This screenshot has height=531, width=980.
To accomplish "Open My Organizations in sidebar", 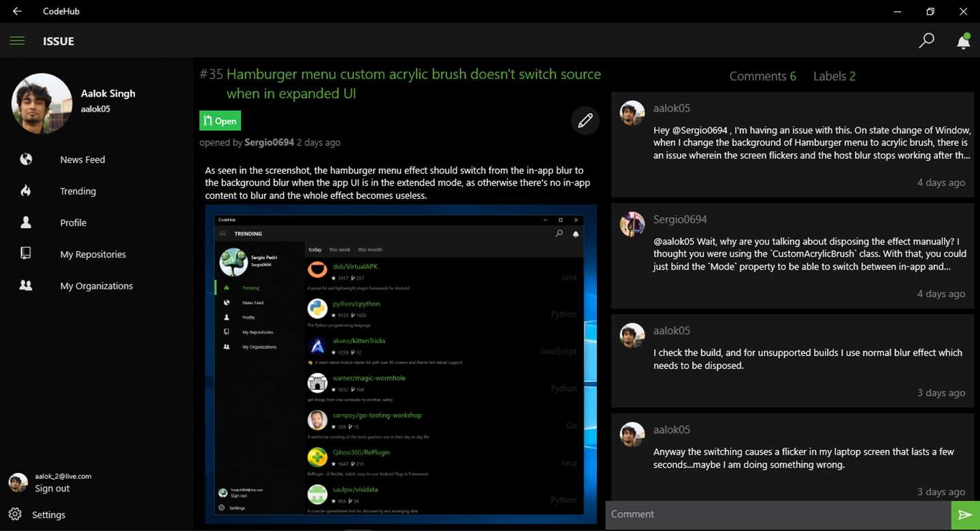I will click(x=95, y=286).
